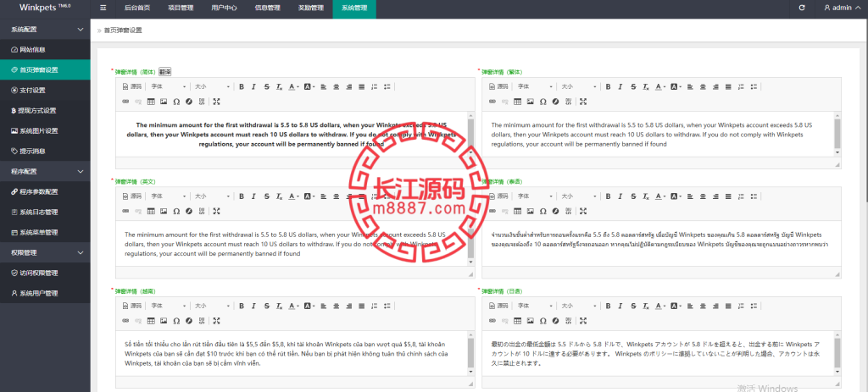Viewport: 868px width, 392px height.
Task: Collapse the 权限管理 sidebar group
Action: [45, 252]
